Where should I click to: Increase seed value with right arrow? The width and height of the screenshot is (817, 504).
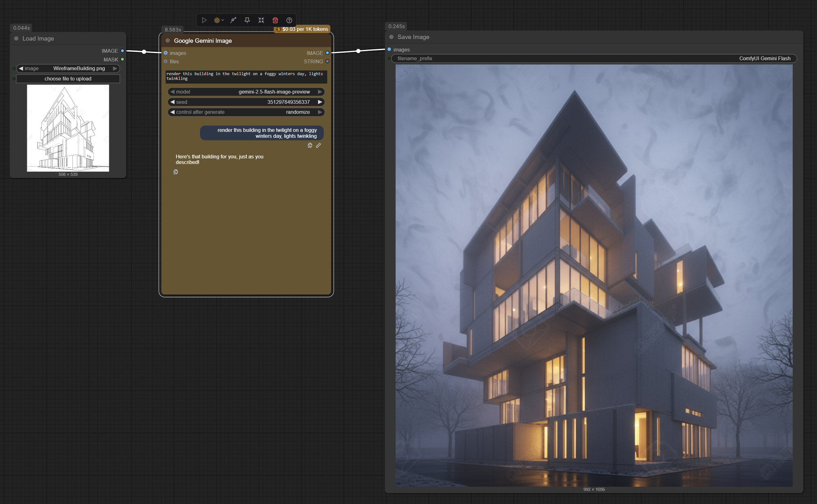[320, 102]
